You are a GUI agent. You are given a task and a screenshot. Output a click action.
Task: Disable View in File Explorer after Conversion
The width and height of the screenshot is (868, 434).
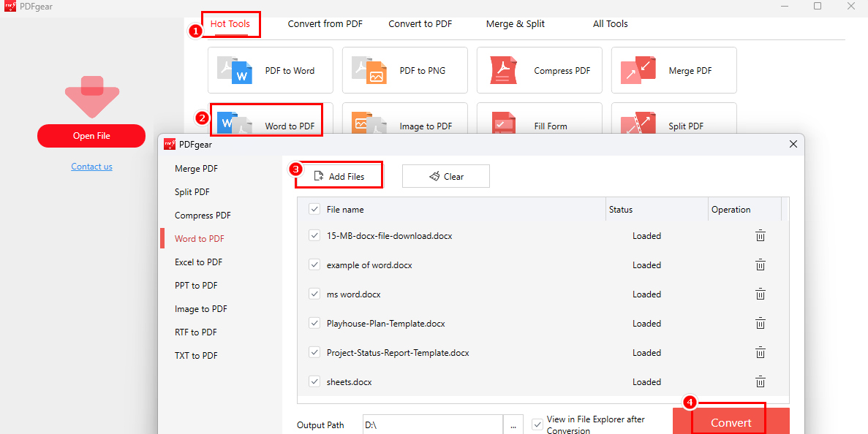(x=537, y=425)
